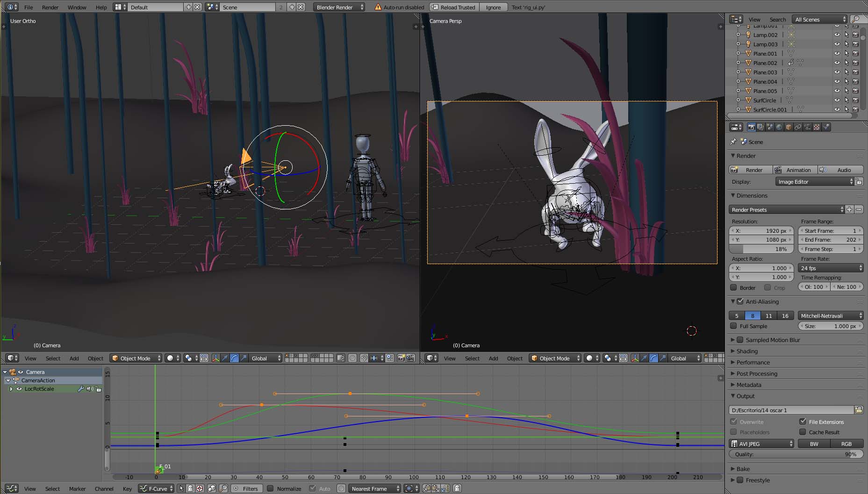Viewport: 868px width, 494px height.
Task: Enable the Sampled Motion Blur checkbox
Action: pyautogui.click(x=740, y=340)
